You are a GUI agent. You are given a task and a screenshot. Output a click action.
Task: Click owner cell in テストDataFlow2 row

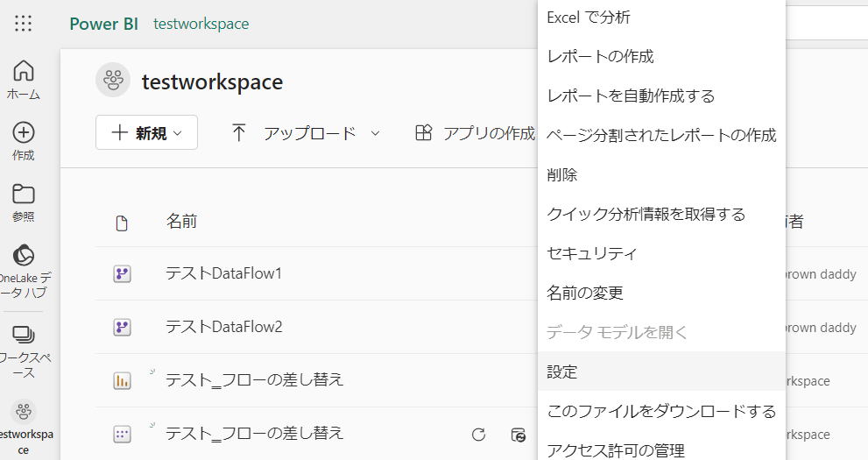(821, 328)
